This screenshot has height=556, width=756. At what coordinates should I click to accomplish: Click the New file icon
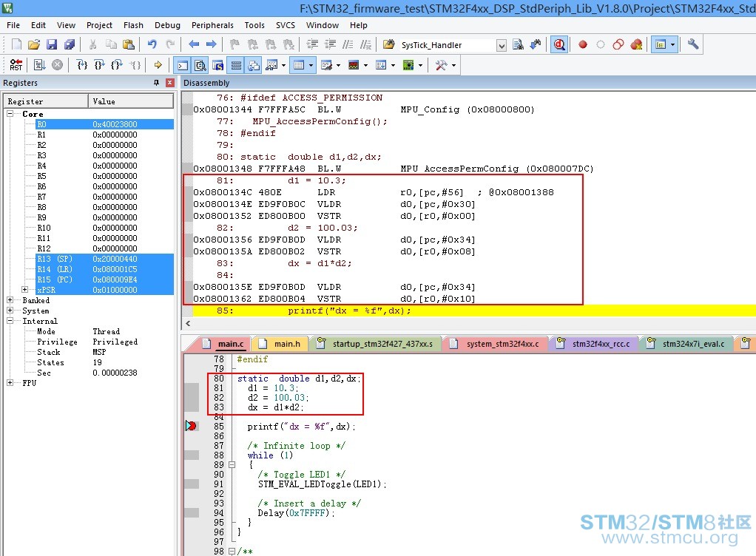tap(16, 45)
